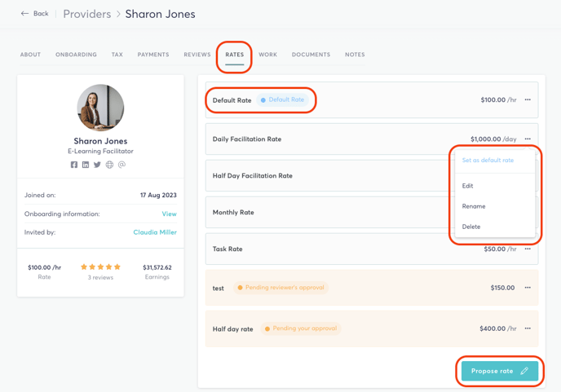Image resolution: width=561 pixels, height=392 pixels.
Task: Select the Rates tab
Action: (234, 55)
